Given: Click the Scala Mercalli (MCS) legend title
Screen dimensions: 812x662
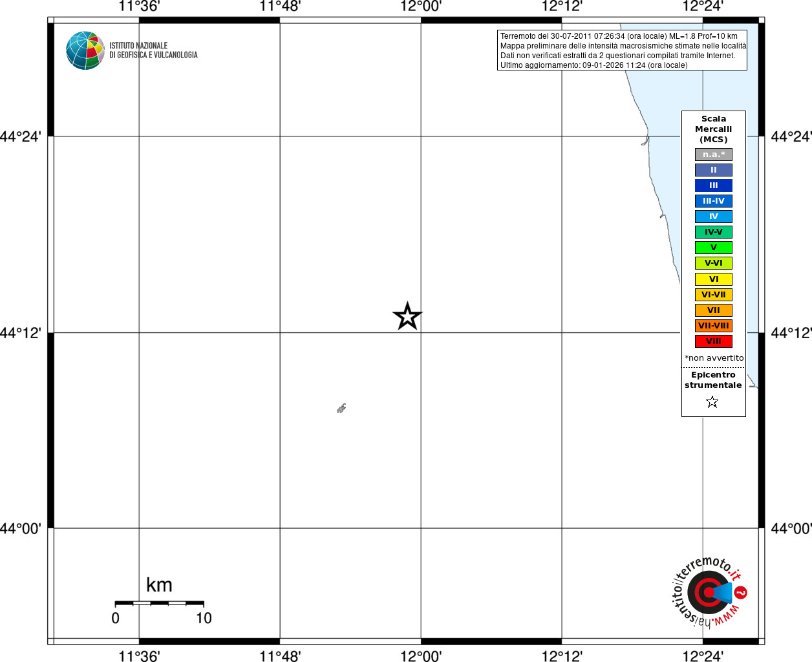Looking at the screenshot, I should click(x=714, y=129).
